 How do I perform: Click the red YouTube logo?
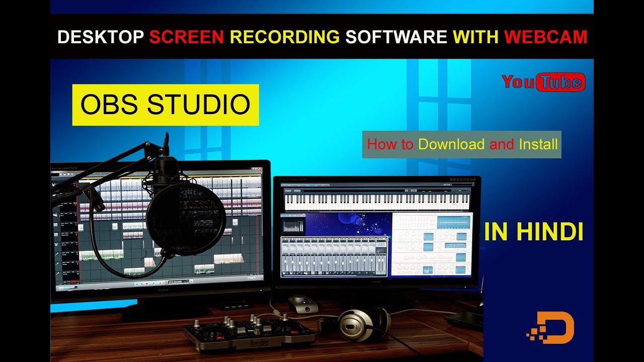[543, 82]
